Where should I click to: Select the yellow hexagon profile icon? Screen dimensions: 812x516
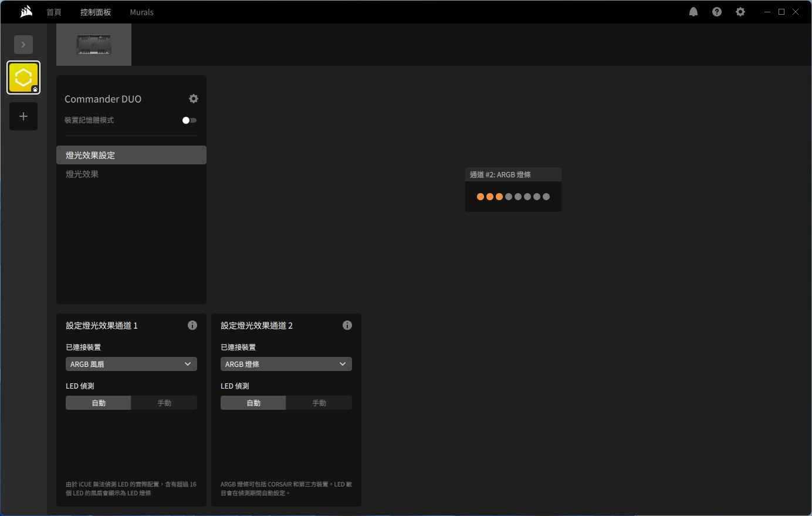point(23,77)
